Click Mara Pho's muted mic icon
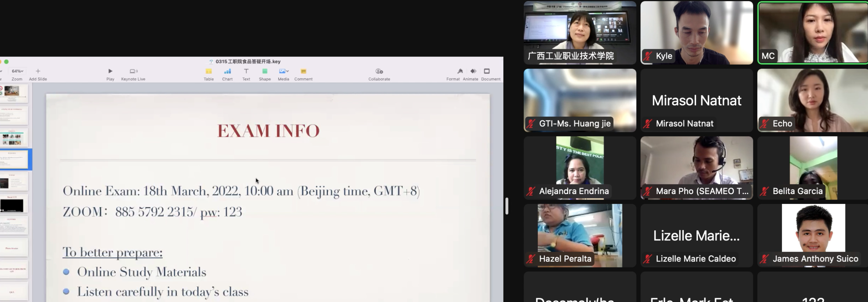Viewport: 868px width, 302px height. coord(648,191)
